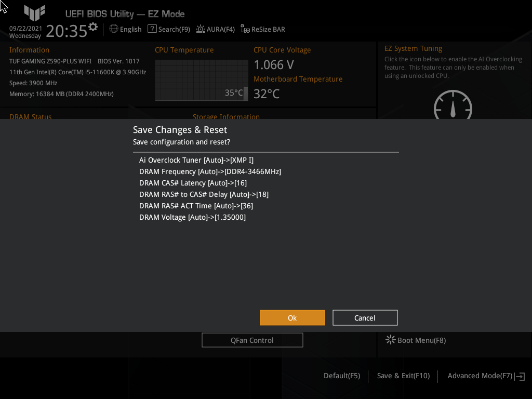Confirm saving with the Ok button
The height and width of the screenshot is (399, 532).
click(x=292, y=317)
